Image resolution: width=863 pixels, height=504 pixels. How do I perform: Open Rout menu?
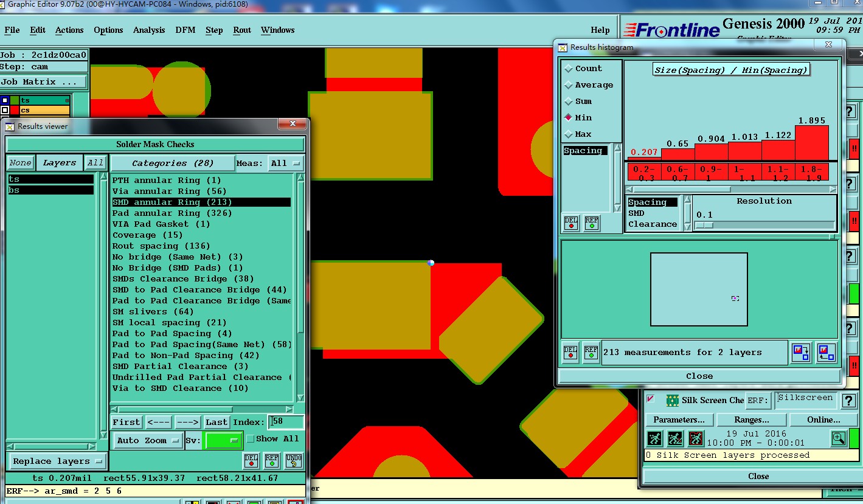click(x=242, y=30)
